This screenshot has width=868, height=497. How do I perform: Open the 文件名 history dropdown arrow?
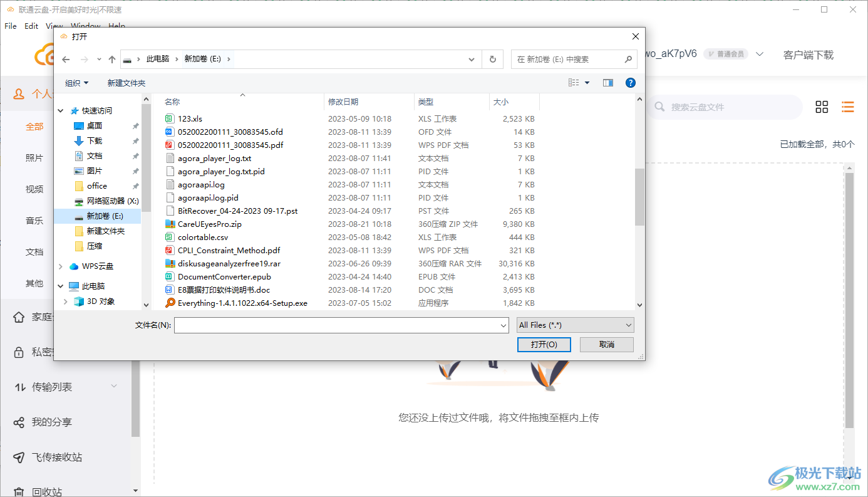coord(504,325)
